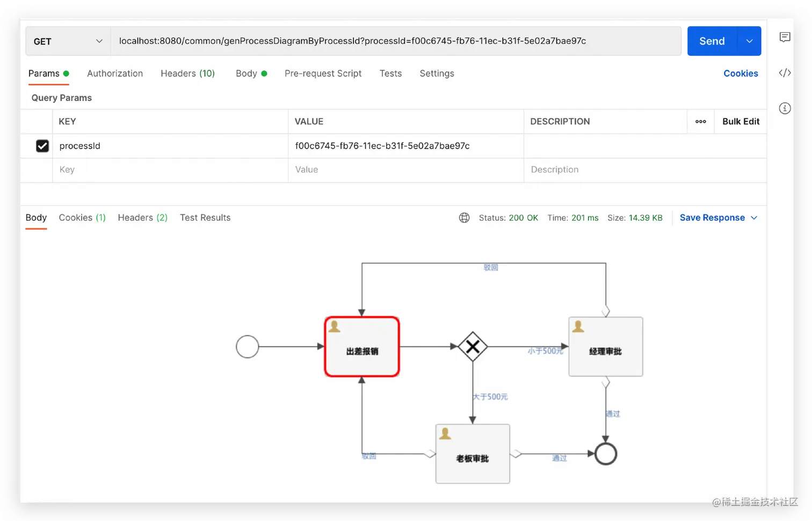Click the user icon on 出差报销 task
The width and height of the screenshot is (812, 521).
(335, 326)
